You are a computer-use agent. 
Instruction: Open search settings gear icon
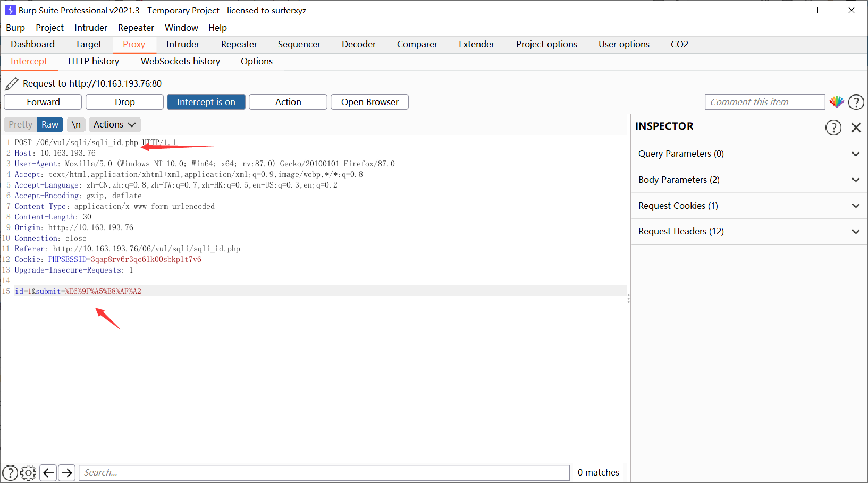(x=28, y=472)
